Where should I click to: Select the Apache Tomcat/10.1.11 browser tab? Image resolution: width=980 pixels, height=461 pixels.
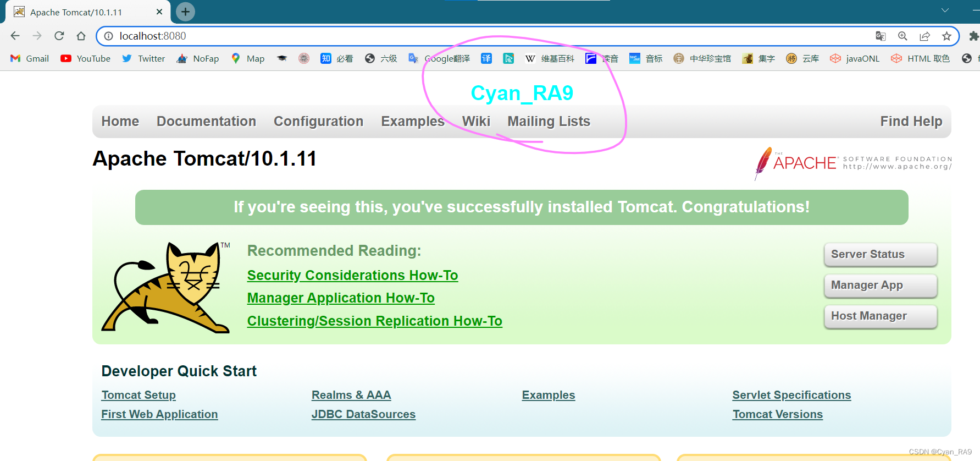coord(88,12)
